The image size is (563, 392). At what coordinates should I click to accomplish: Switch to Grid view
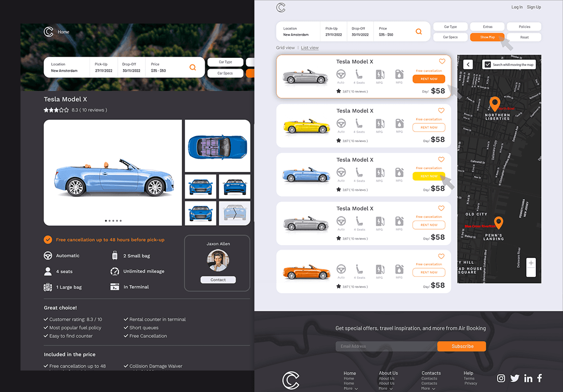[285, 48]
